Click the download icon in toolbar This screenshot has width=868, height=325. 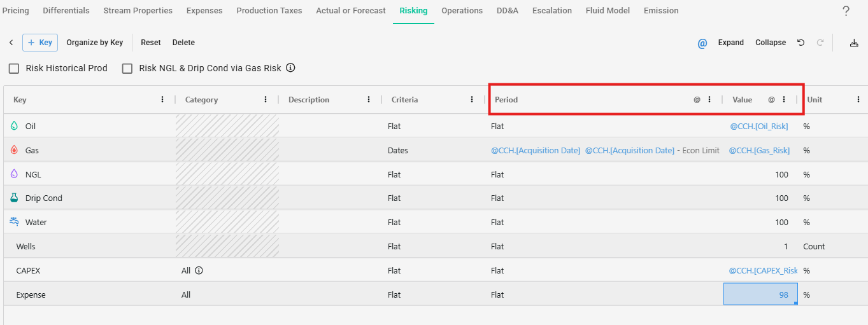[x=854, y=43]
